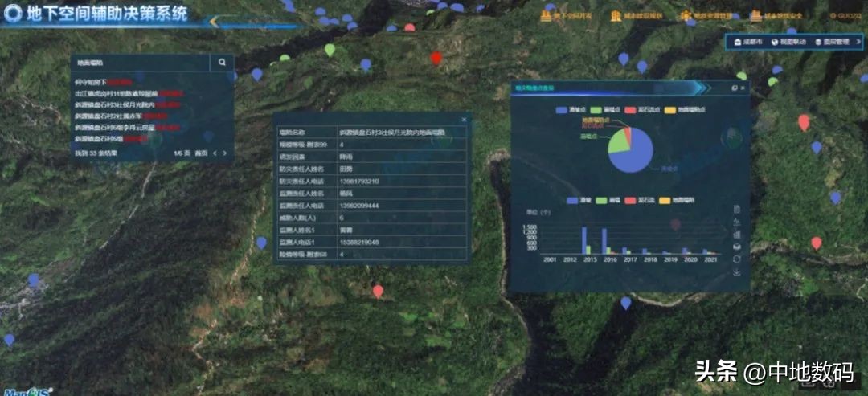
Task: Click the search magnifier icon in search panel
Action: [222, 63]
